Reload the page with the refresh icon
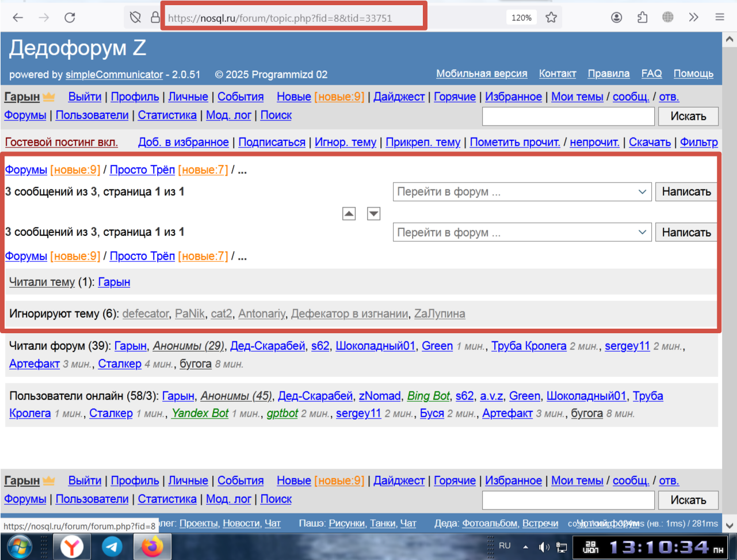This screenshot has width=737, height=560. 70,17
